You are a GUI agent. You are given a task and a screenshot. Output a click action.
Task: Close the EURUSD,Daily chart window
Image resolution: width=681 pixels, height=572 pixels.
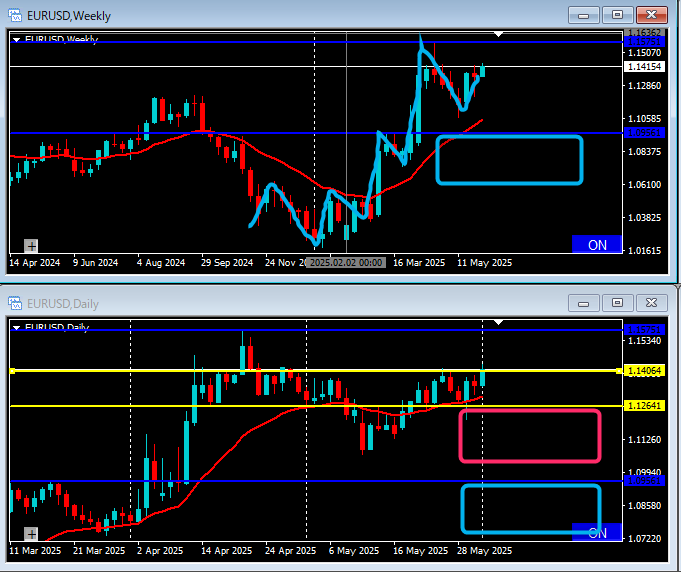pos(651,303)
